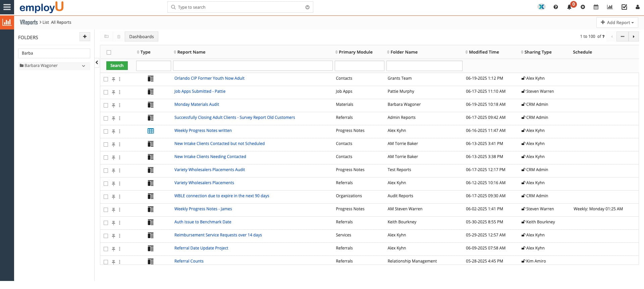This screenshot has height=289, width=644.
Task: Open the Referral Date Update Project report
Action: [201, 248]
